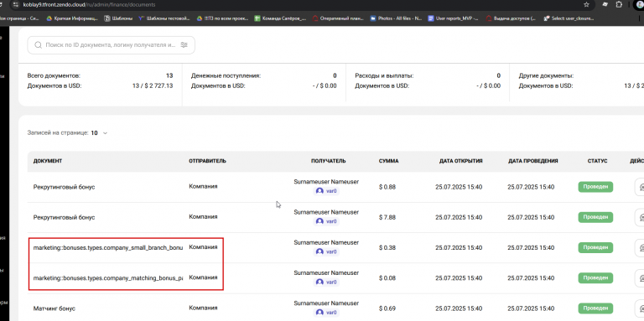Click the magnifier icon in search field
Screen dimensions: 644x321
[x=39, y=45]
